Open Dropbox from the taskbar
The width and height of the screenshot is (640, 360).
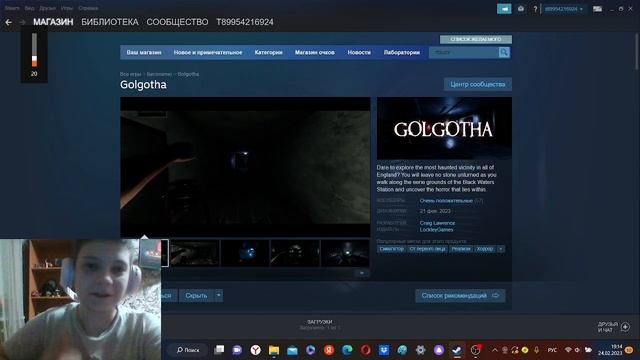[384, 350]
